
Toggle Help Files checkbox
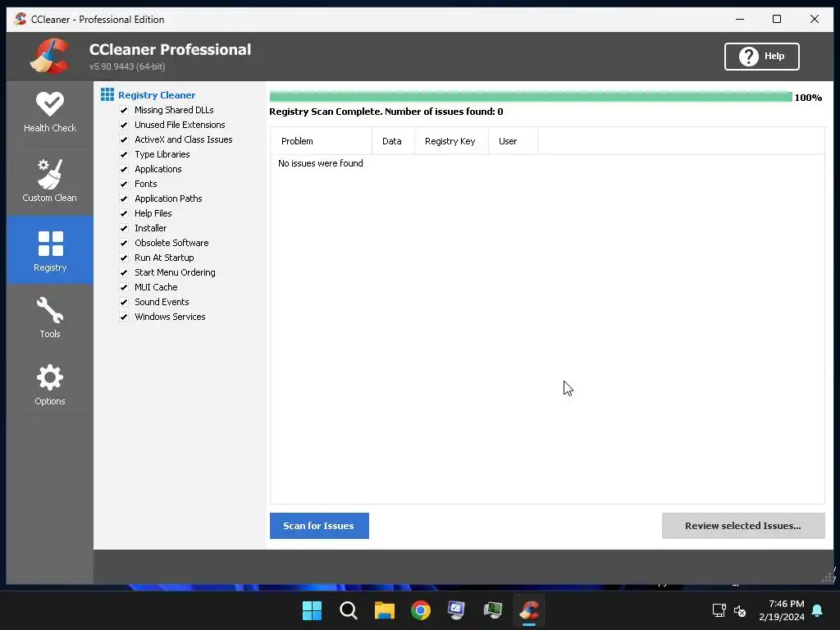[124, 213]
